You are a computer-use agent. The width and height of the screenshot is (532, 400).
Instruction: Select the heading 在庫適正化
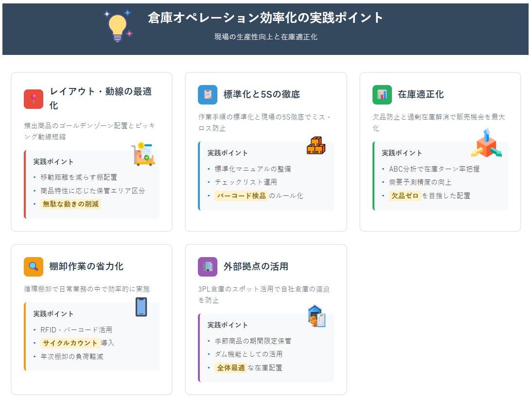click(421, 95)
